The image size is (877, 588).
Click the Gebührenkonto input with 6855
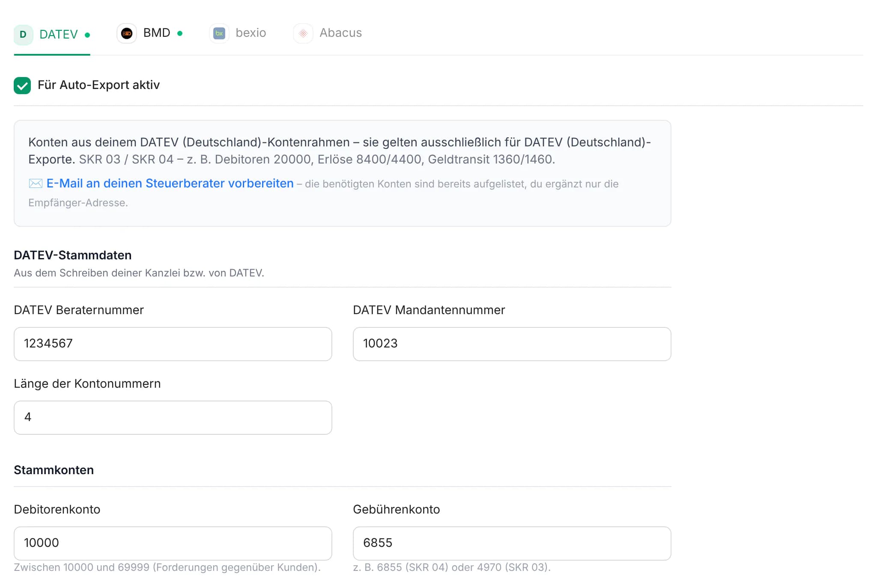(x=512, y=543)
